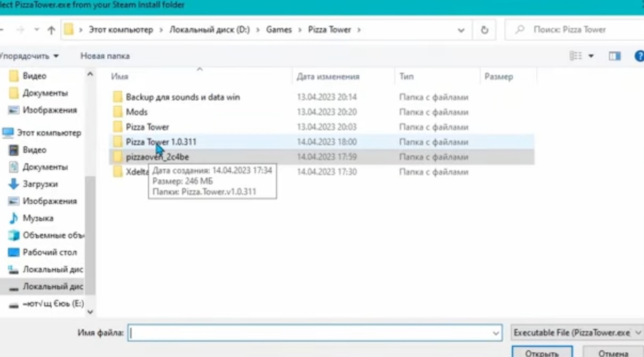The height and width of the screenshot is (357, 644).
Task: Click Музыка note icon
Action: click(14, 218)
